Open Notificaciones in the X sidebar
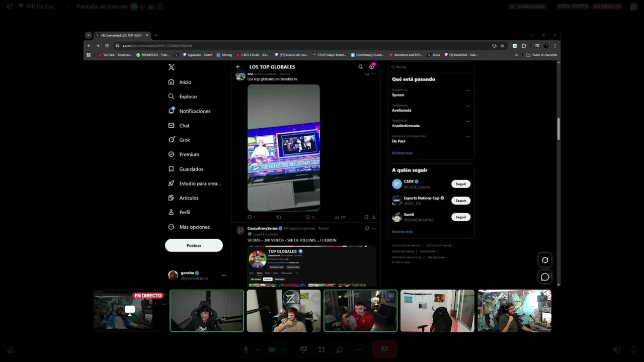The height and width of the screenshot is (362, 644). pos(190,111)
